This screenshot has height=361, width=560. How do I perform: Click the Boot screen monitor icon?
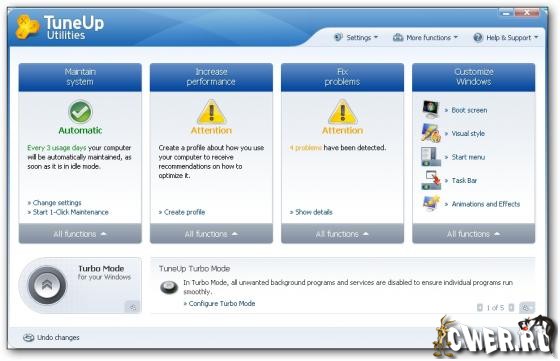(431, 109)
